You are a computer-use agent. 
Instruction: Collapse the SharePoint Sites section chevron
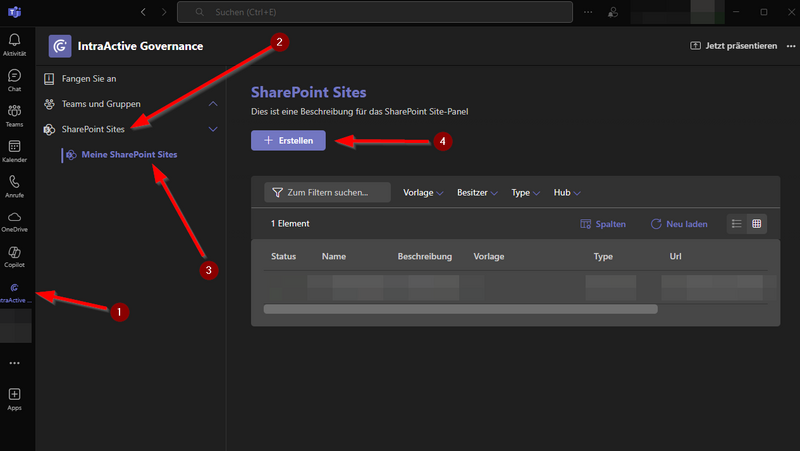(212, 129)
